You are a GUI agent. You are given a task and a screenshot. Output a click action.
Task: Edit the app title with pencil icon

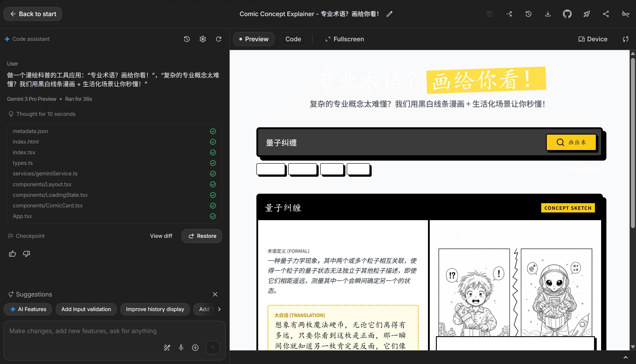[389, 14]
